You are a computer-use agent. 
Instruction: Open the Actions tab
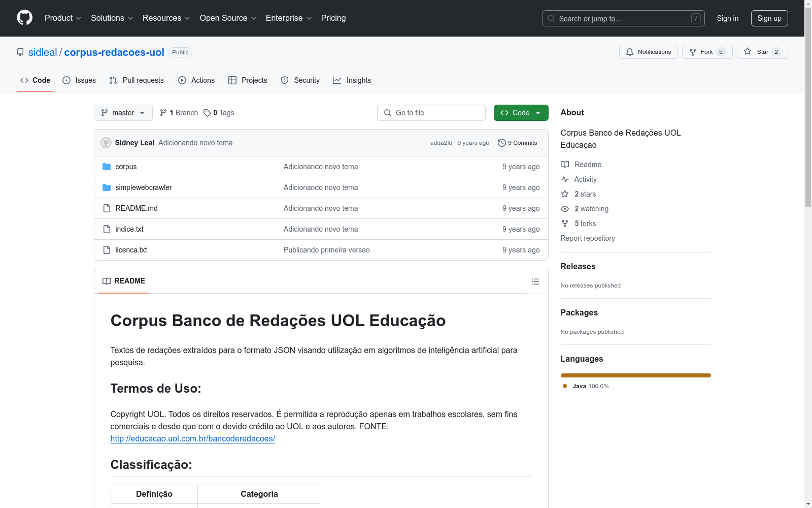(196, 80)
